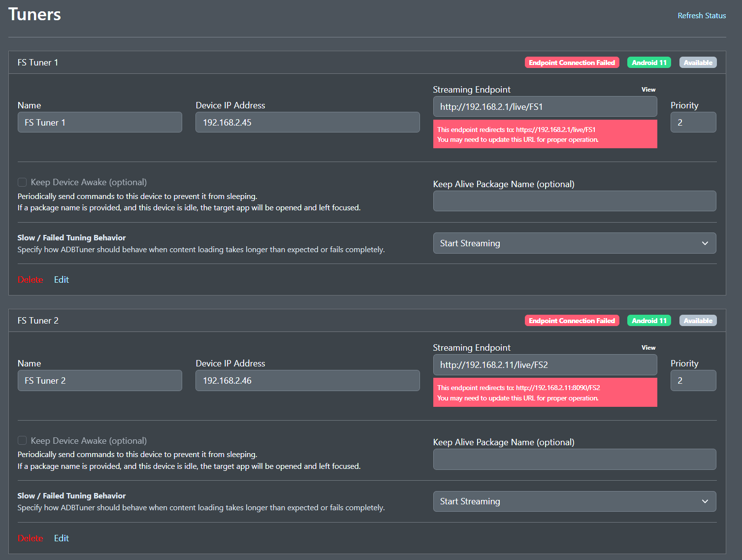Click FS Tuner 1 Endpoint Connection Failed badge

572,63
